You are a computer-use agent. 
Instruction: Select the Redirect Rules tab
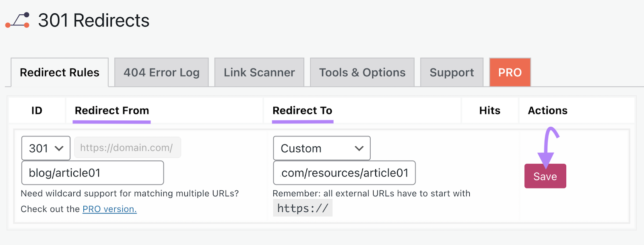(x=59, y=72)
